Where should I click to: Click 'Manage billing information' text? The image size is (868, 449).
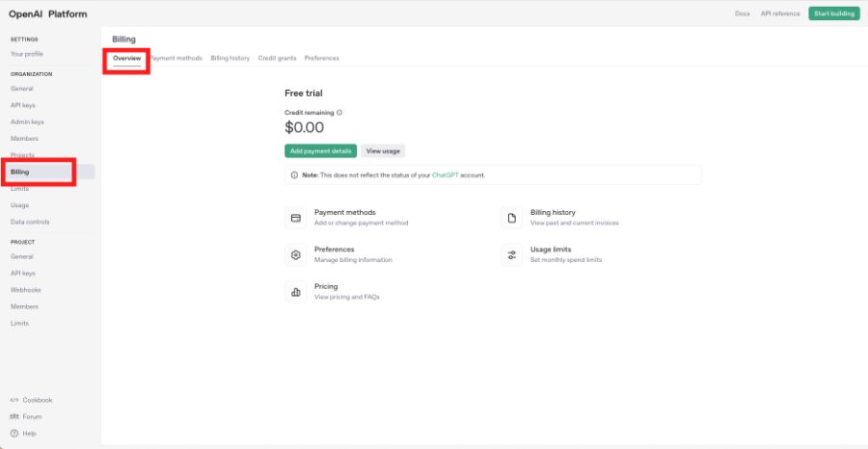[x=353, y=260]
